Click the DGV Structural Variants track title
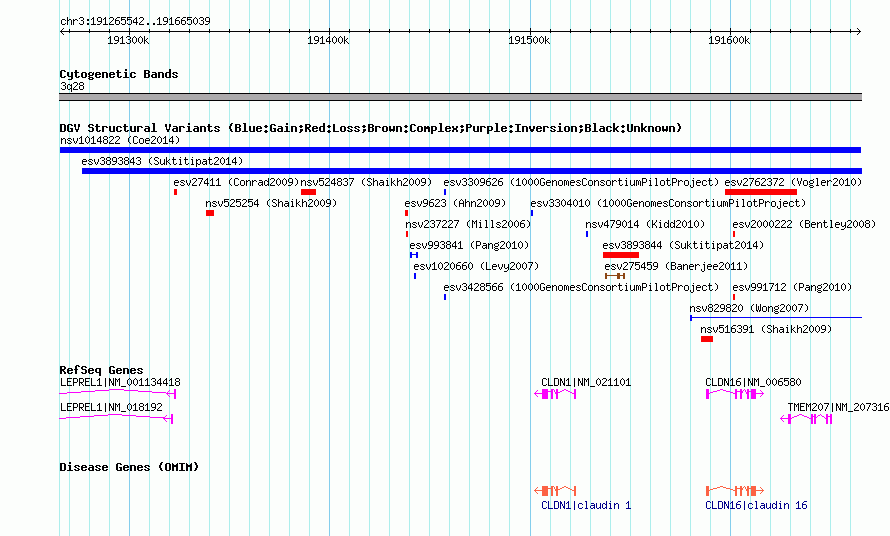Viewport: 890px width, 536px height. (x=370, y=128)
